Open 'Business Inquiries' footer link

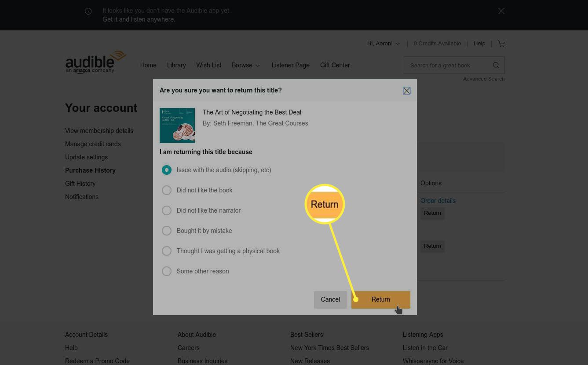pos(202,361)
